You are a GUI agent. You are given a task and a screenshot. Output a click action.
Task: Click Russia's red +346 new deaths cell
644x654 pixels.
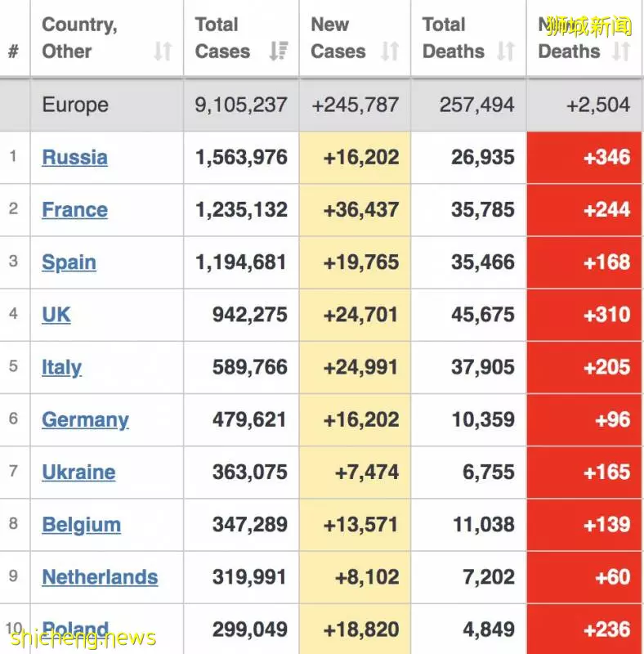584,157
